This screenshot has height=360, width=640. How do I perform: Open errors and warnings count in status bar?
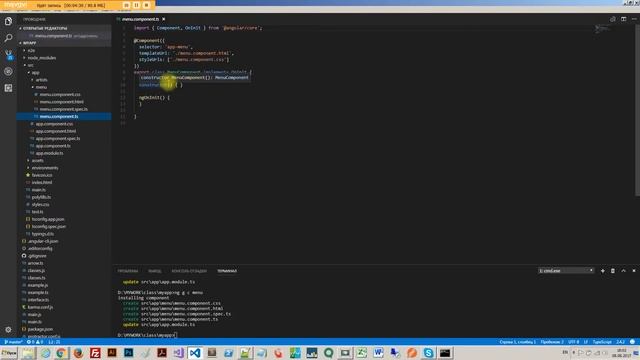[35, 342]
